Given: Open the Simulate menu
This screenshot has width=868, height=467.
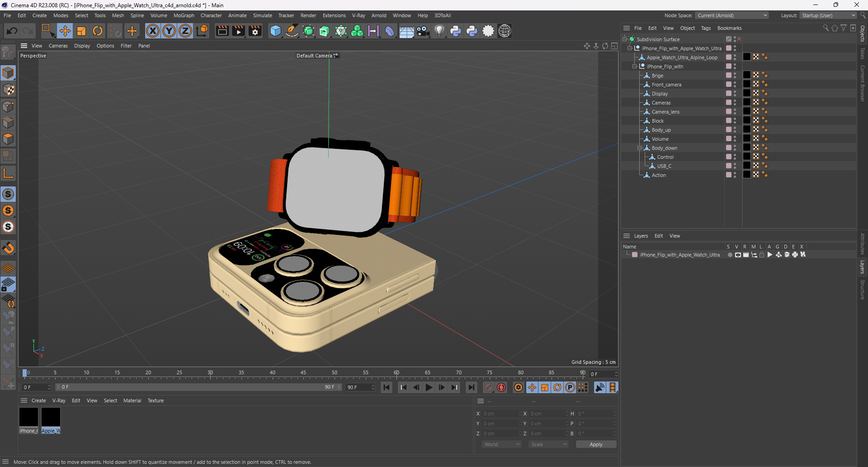Looking at the screenshot, I should [262, 15].
